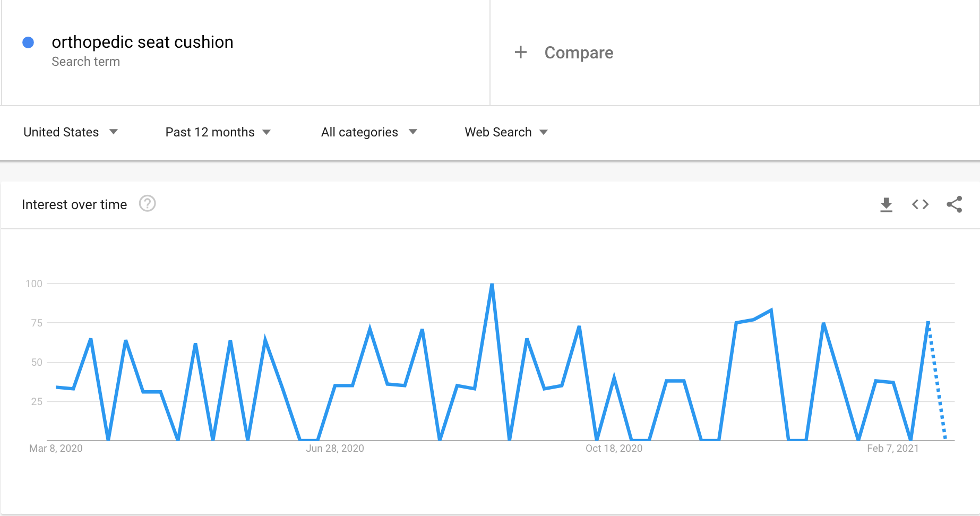980x516 pixels.
Task: Select the Mar 8, 2020 axis label
Action: (x=56, y=449)
